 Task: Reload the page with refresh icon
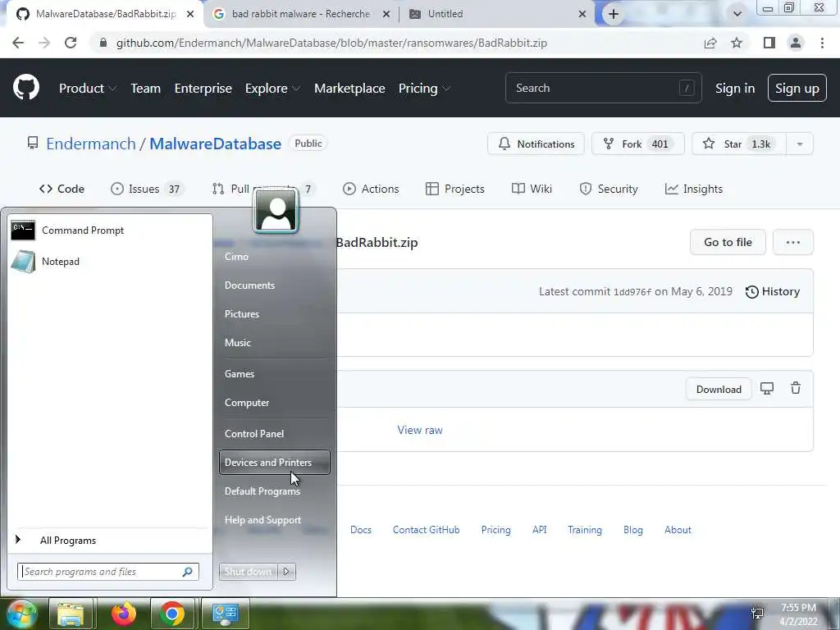(x=71, y=43)
